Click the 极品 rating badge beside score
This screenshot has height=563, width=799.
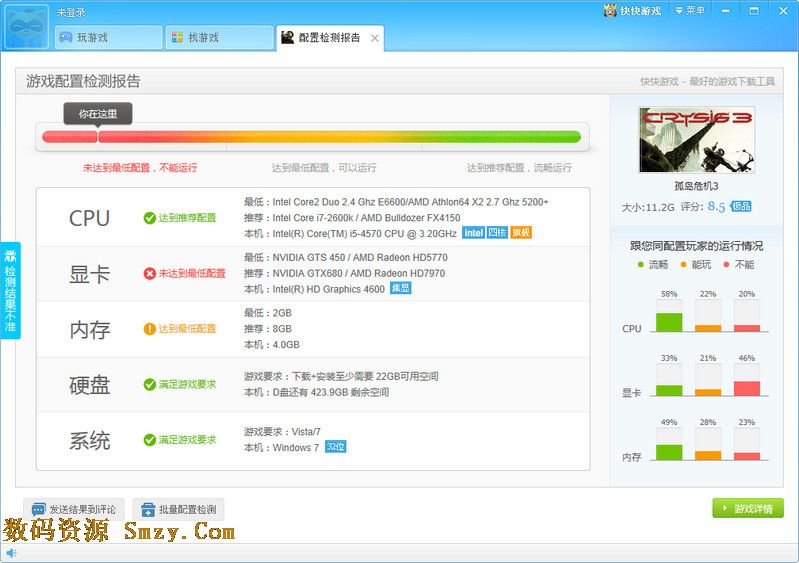click(x=741, y=207)
